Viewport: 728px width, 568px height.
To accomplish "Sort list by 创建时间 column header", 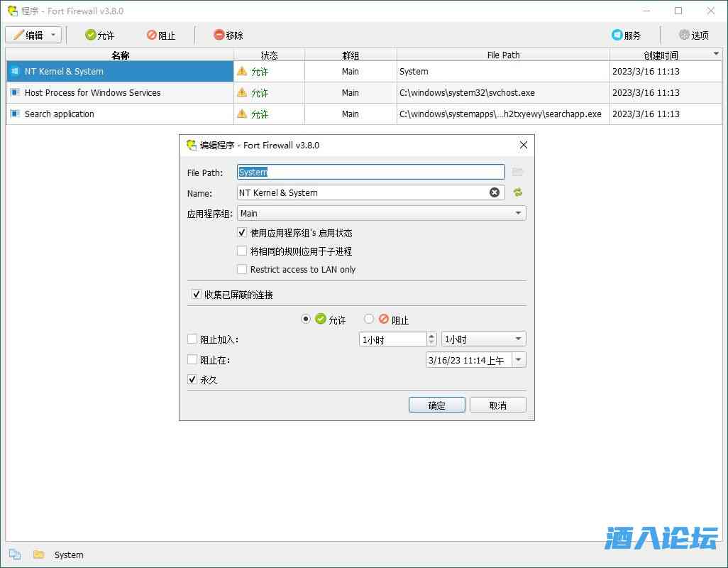I will point(661,55).
